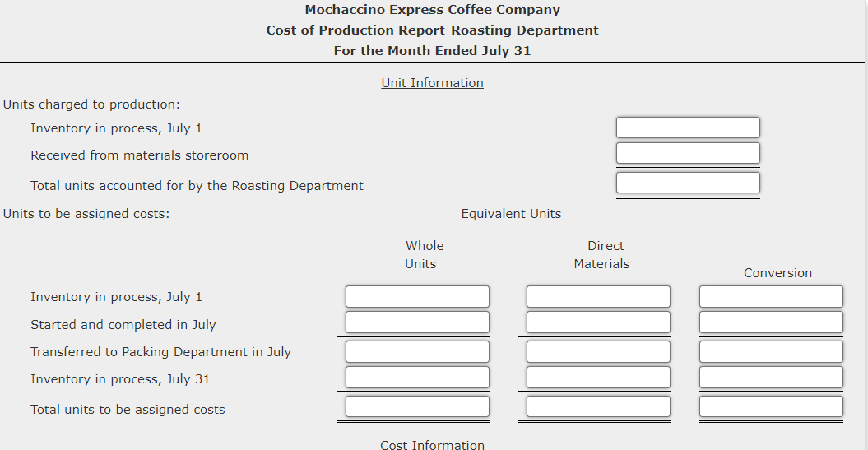Viewport: 868px width, 450px height.
Task: Click the Transferred to Packing Department in July label
Action: [161, 352]
